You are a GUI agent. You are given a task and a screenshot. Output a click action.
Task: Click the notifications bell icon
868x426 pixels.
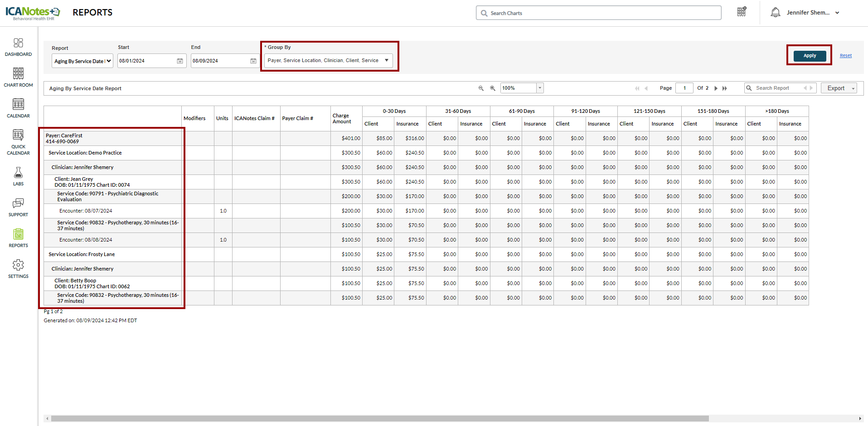coord(775,13)
